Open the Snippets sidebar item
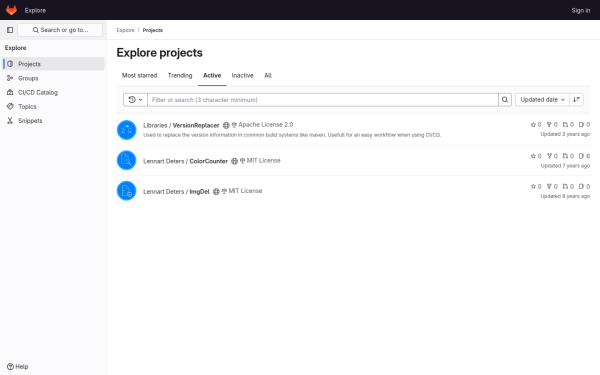 [x=53, y=121]
